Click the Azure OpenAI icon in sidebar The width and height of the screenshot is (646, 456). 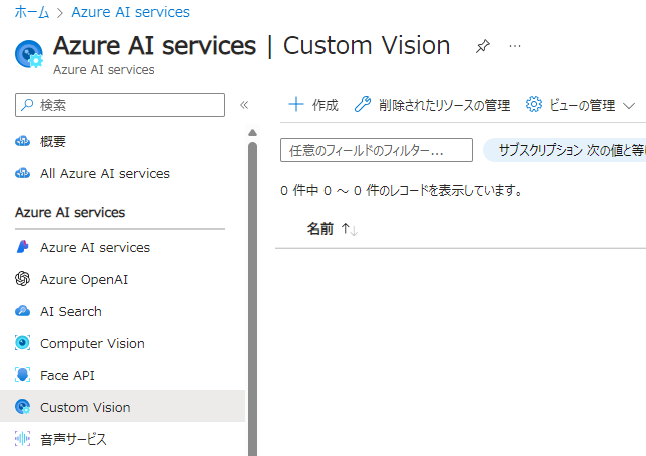coord(23,279)
